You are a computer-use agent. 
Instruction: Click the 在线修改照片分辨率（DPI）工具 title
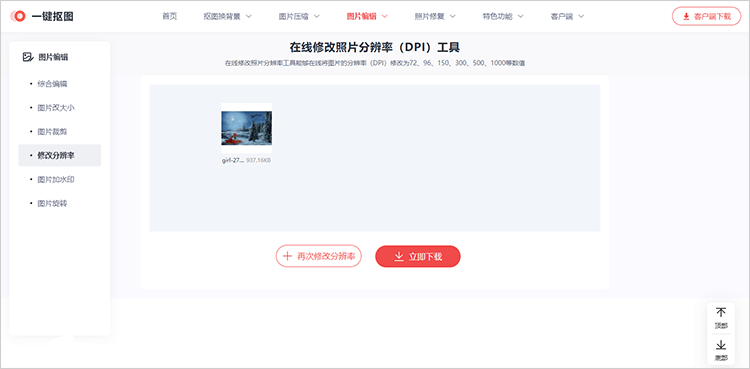[375, 47]
